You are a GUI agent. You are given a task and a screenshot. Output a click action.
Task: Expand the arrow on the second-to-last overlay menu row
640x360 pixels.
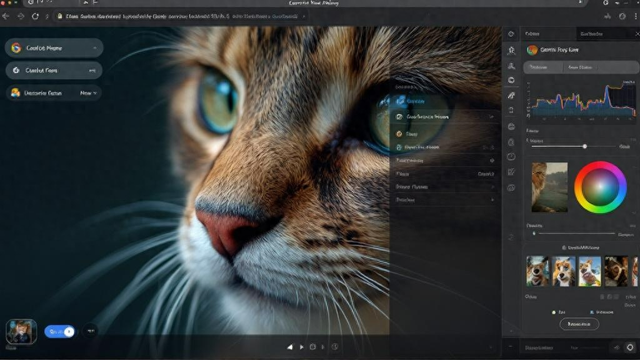click(492, 187)
